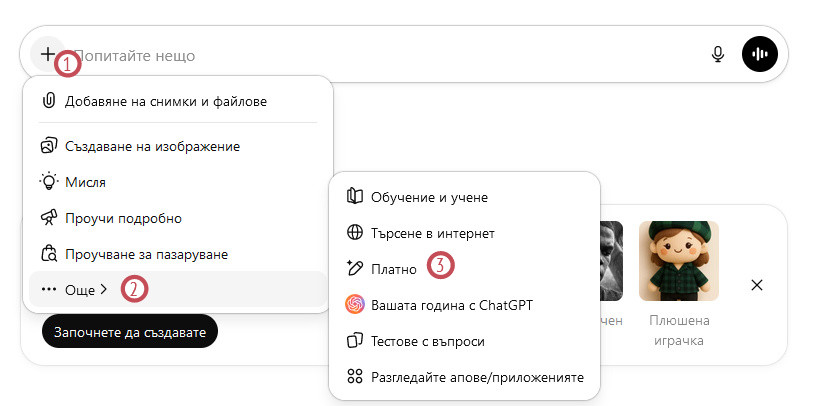Viewport: 821px width, 406px height.
Task: Select the Плюшена играчка style thumbnail
Action: coord(680,262)
